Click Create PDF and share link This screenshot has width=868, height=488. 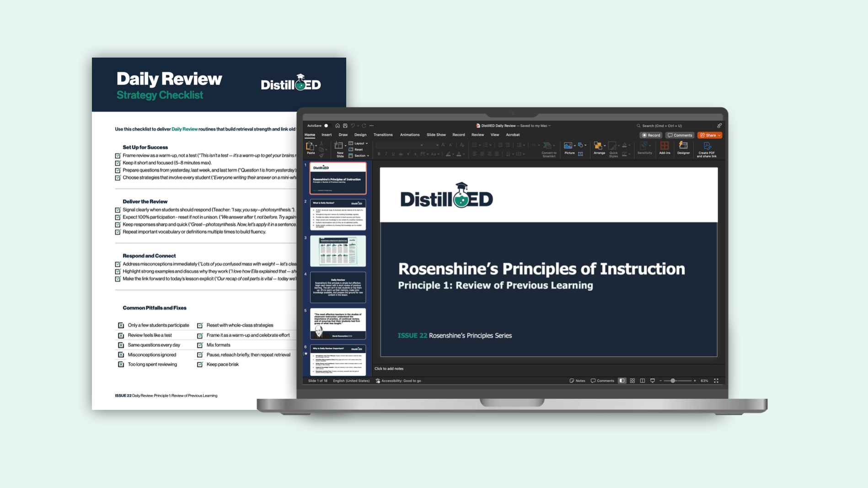tap(707, 149)
